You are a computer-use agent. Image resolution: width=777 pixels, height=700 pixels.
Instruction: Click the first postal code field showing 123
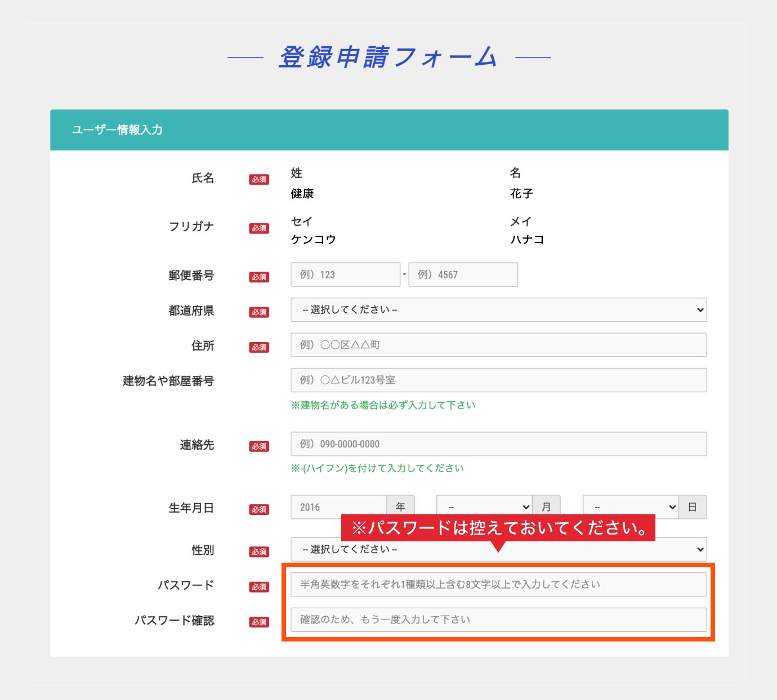click(x=345, y=275)
